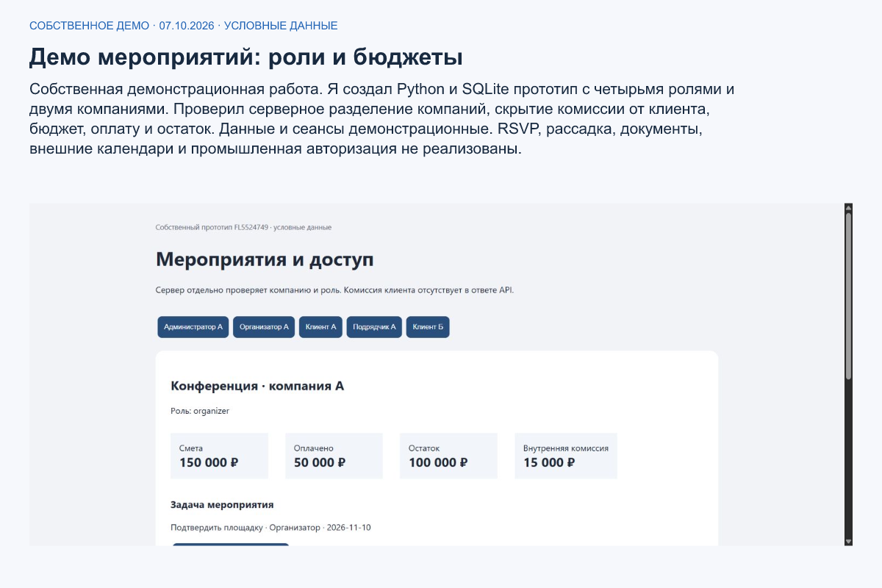Click the task line Подтвердить площадку
The height and width of the screenshot is (588, 882).
[270, 528]
